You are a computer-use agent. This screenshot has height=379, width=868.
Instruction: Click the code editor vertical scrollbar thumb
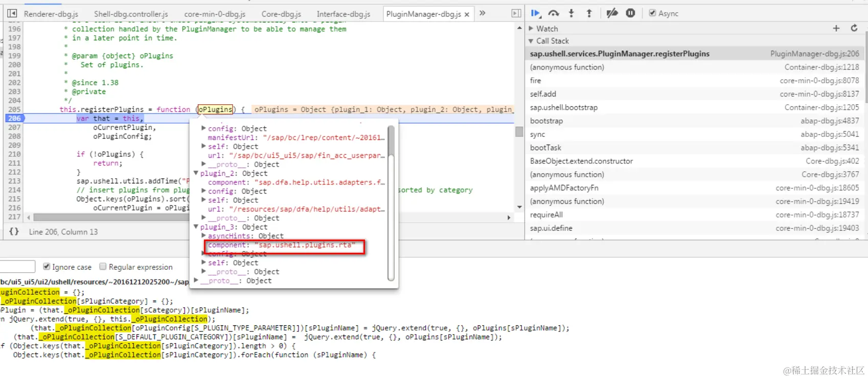tap(519, 132)
